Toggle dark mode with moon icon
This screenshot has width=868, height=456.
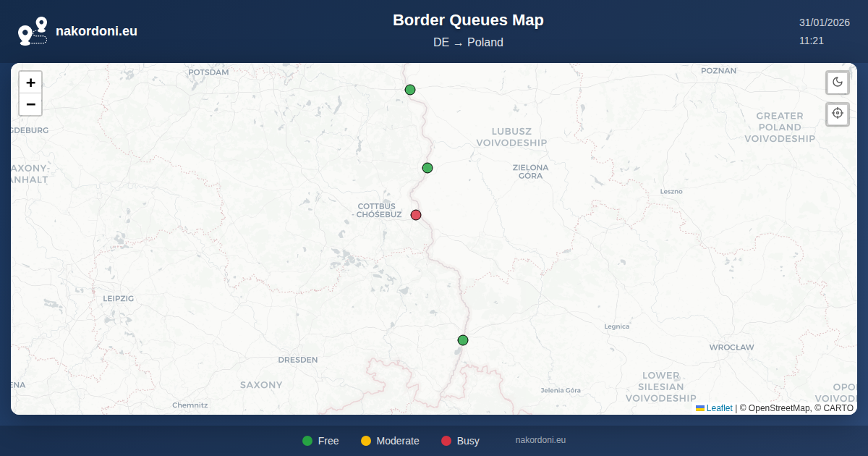(838, 83)
